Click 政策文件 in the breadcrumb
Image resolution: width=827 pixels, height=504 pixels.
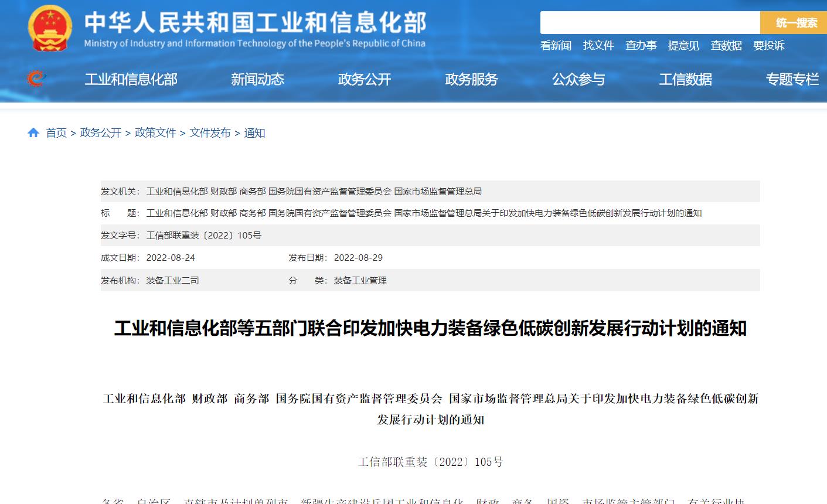pos(155,133)
